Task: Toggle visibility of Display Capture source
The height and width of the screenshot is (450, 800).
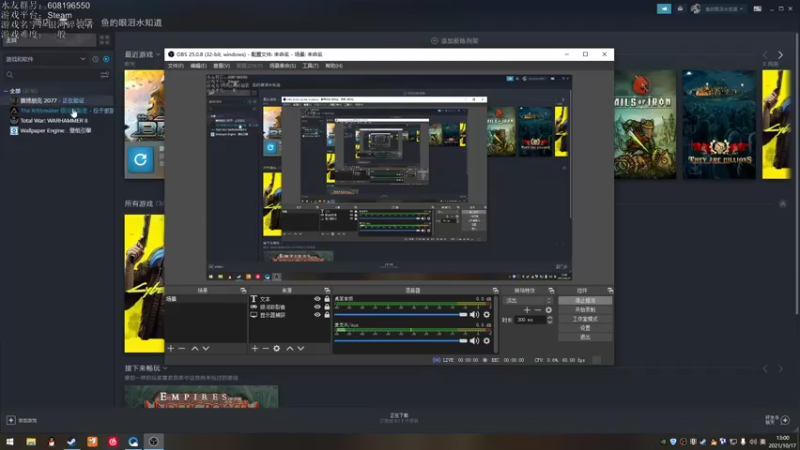Action: [317, 315]
